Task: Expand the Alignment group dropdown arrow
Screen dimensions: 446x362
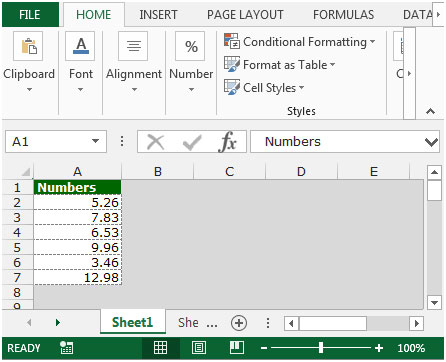Action: (134, 89)
